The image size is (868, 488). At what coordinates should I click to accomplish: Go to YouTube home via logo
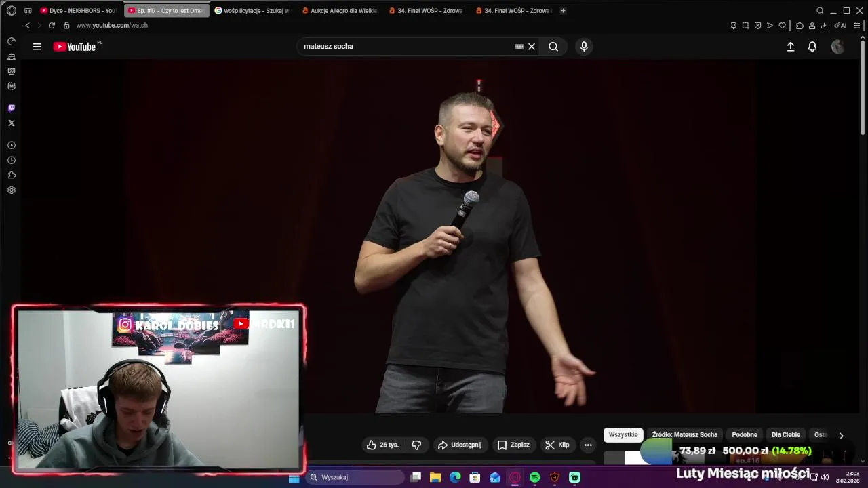[x=75, y=47]
